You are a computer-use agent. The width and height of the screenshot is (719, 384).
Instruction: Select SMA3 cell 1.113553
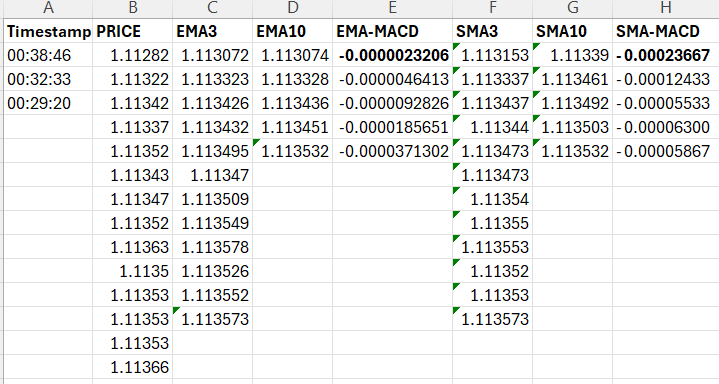492,247
